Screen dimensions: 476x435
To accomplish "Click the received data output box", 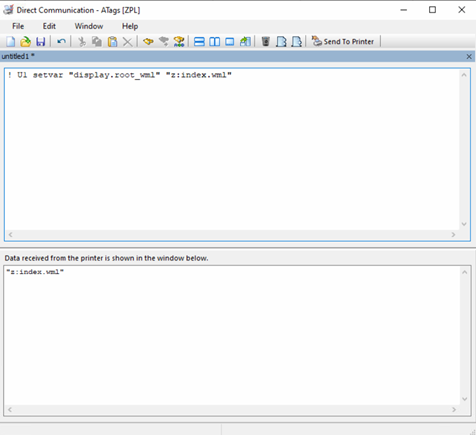I will [232, 335].
